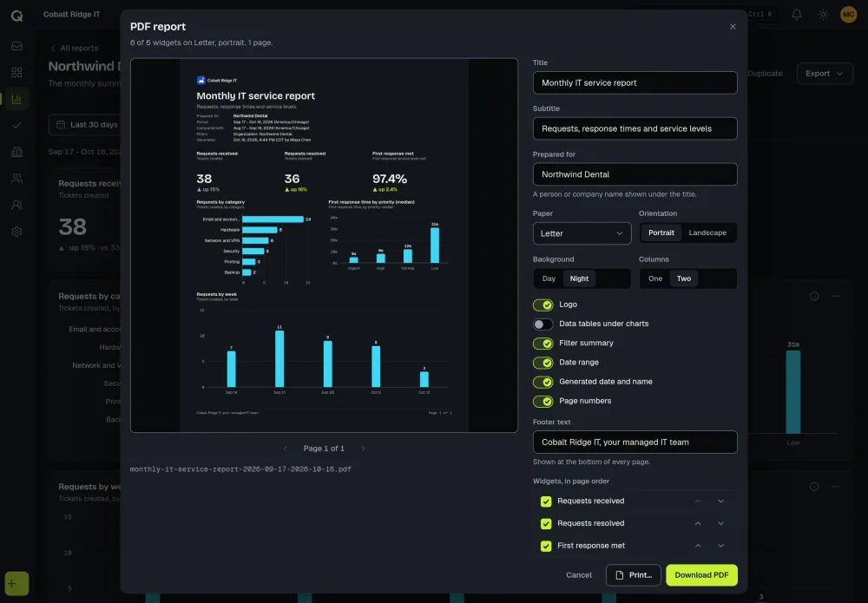The width and height of the screenshot is (868, 603).
Task: Open the Last 30 days date picker
Action: pyautogui.click(x=88, y=124)
